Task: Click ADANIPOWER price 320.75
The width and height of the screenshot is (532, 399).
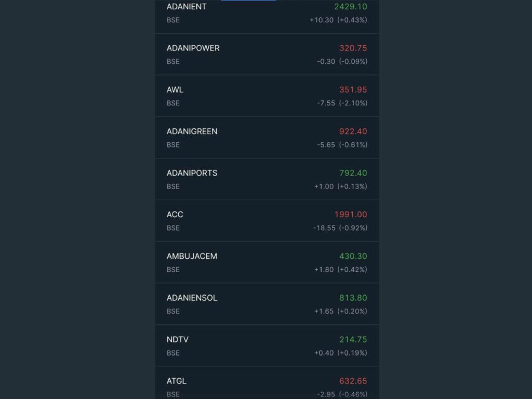Action: point(353,48)
